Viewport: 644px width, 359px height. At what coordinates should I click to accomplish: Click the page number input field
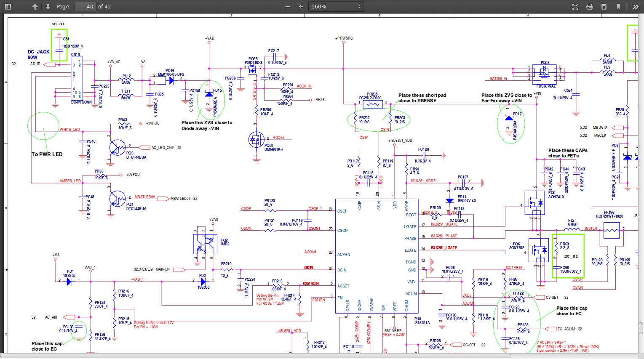click(85, 7)
